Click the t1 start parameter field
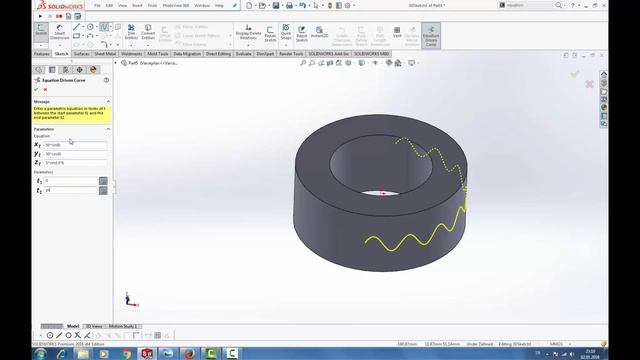 click(71, 180)
